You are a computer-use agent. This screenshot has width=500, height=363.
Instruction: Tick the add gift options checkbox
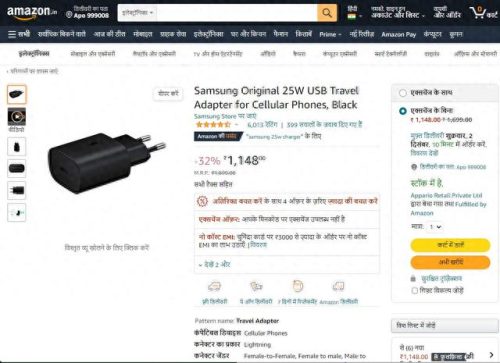point(415,291)
